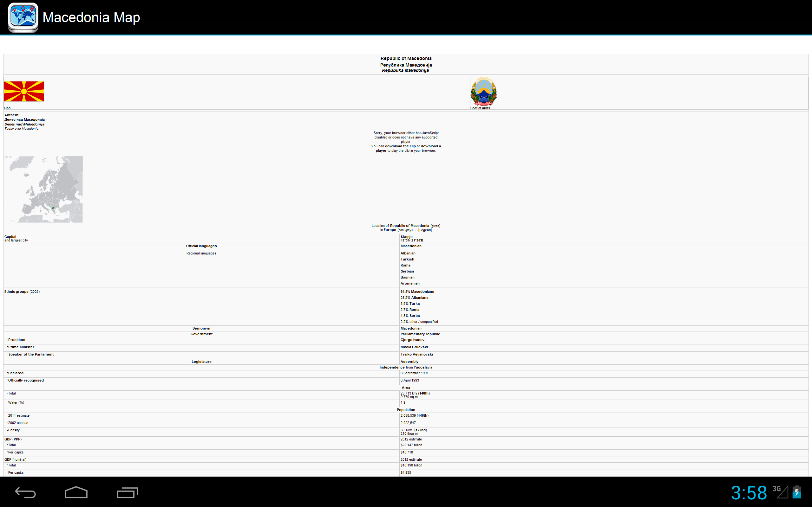Tap the battery charging status icon
This screenshot has width=812, height=507.
click(x=796, y=492)
